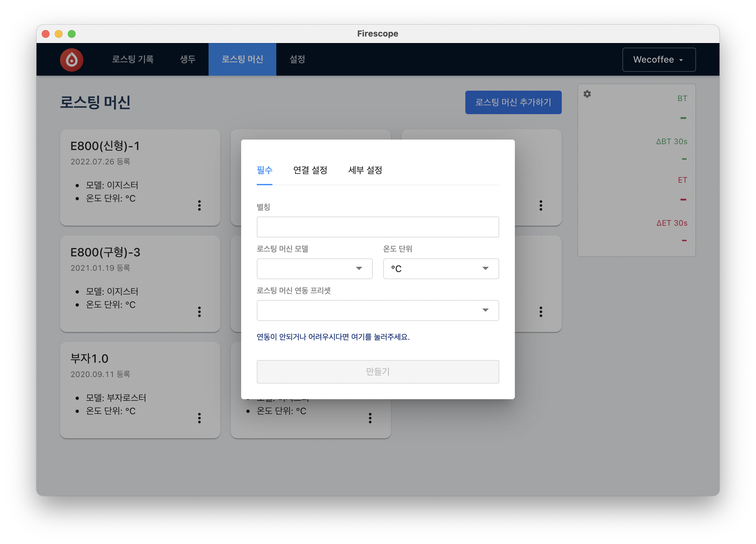Open kebab menu of middle-right machine card
Viewport: 756px width, 544px height.
[x=541, y=311]
